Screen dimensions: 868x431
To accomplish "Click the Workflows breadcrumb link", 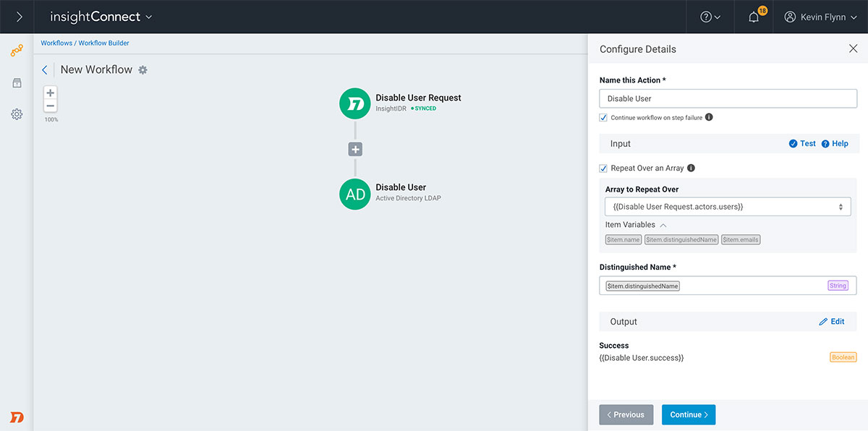I will pyautogui.click(x=56, y=43).
